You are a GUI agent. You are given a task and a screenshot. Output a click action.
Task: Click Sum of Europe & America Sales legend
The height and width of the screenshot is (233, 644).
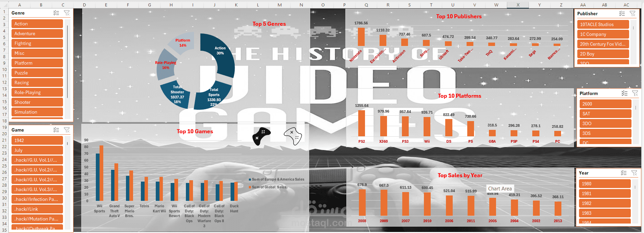(276, 179)
